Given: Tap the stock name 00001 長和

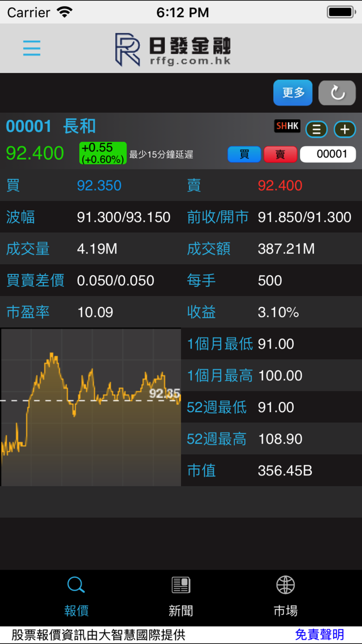Looking at the screenshot, I should (x=51, y=126).
